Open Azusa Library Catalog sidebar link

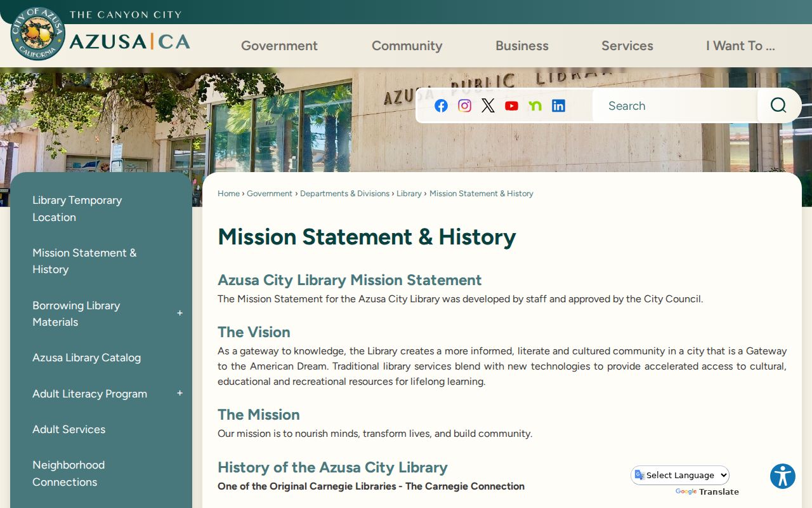tap(86, 358)
